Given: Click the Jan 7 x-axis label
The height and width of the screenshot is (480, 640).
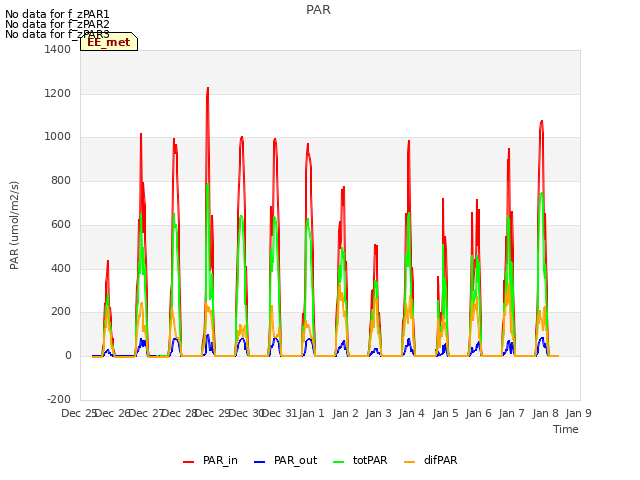Looking at the screenshot, I should [x=511, y=413].
